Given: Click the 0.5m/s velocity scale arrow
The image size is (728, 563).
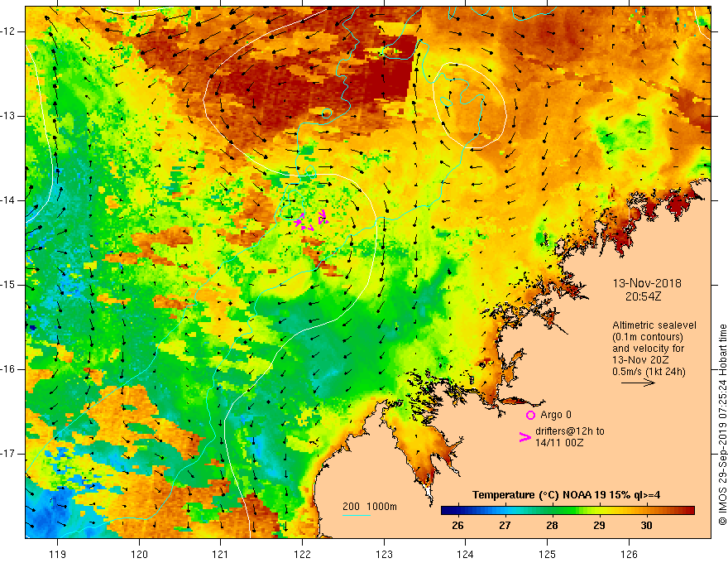Looking at the screenshot, I should pos(638,383).
